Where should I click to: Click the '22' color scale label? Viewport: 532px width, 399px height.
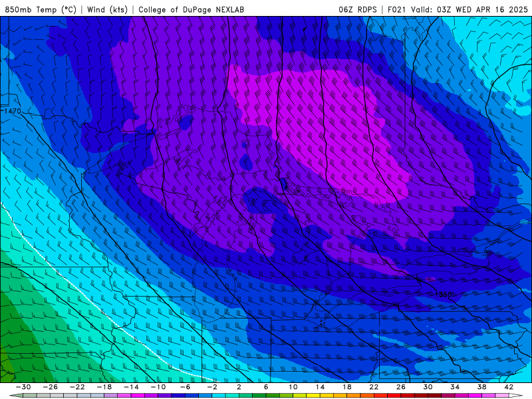coord(374,387)
